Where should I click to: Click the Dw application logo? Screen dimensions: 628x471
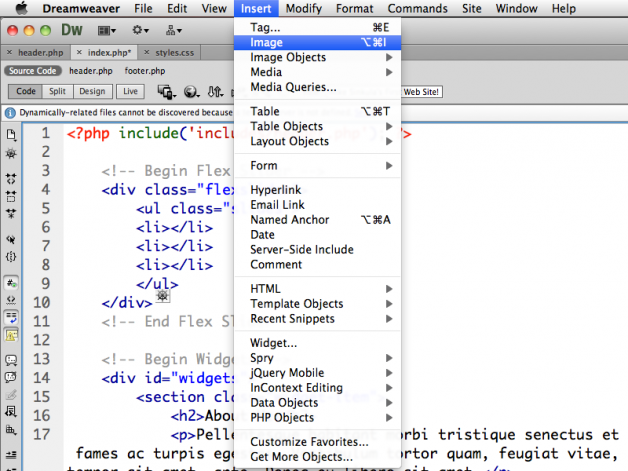72,30
